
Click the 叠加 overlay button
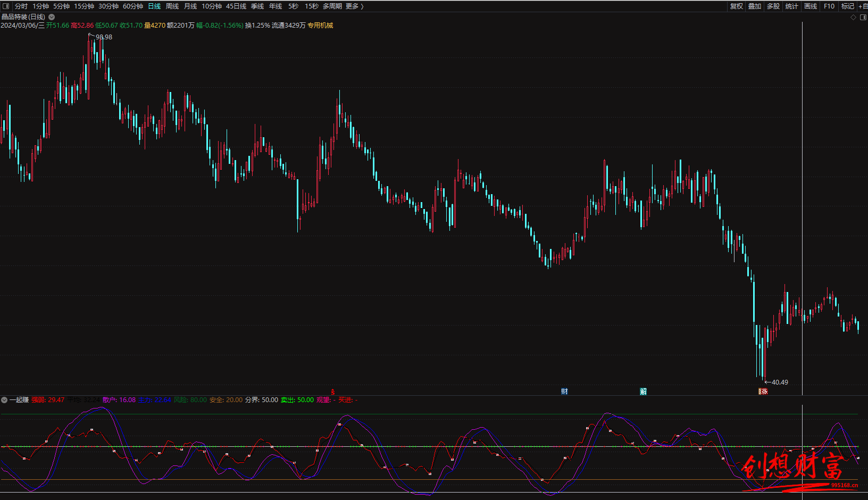[x=755, y=6]
